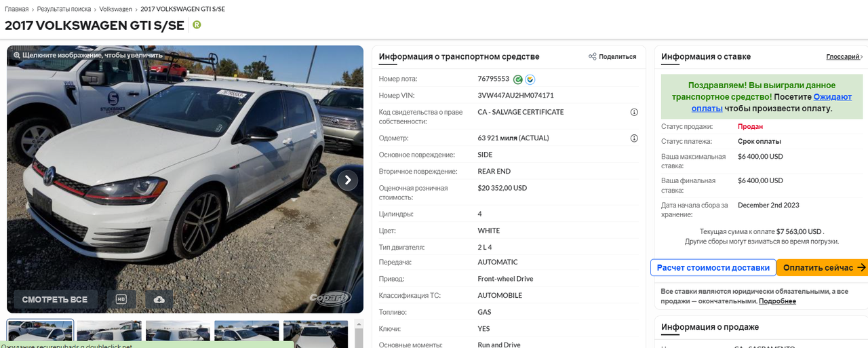The image size is (868, 348).
Task: Click the blue shield badge by lot number
Action: [530, 79]
